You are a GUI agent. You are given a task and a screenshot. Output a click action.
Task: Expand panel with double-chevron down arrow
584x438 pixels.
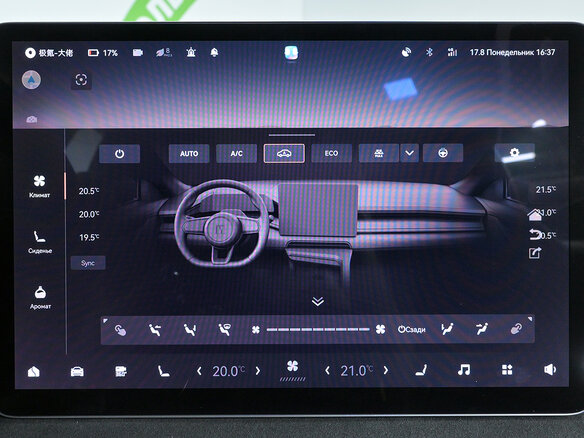318,301
